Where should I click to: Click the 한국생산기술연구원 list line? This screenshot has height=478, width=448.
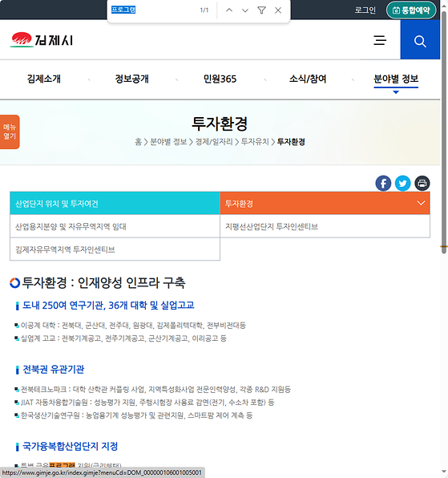[136, 415]
